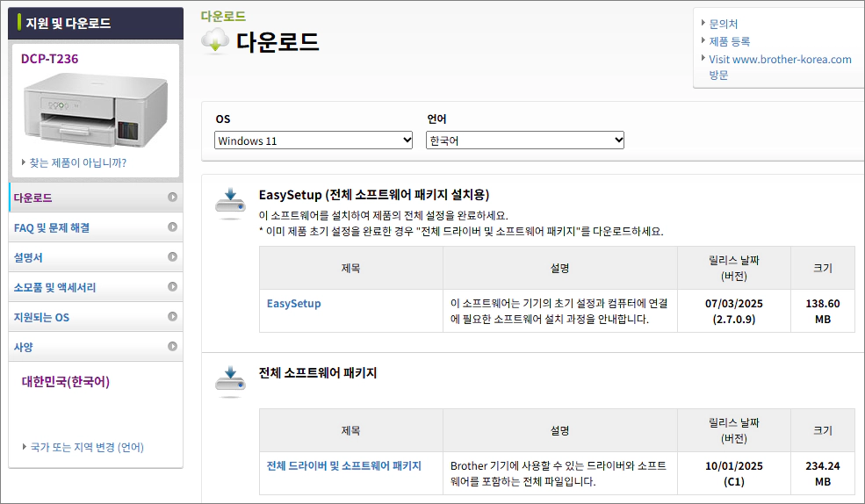This screenshot has width=865, height=504.
Task: Click the DCP-T236 product name
Action: pos(50,59)
